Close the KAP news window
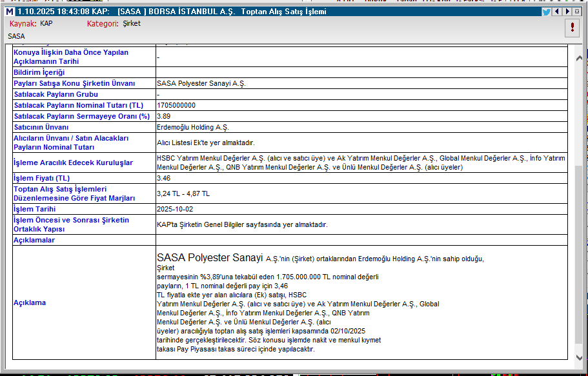The width and height of the screenshot is (588, 376). [x=577, y=12]
